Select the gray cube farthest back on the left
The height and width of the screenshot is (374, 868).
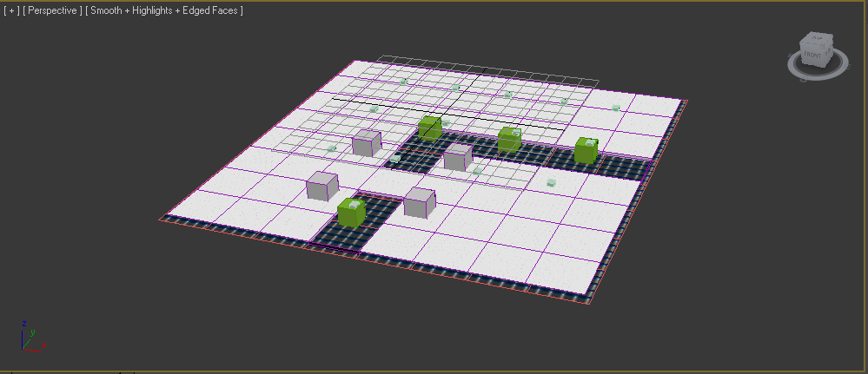366,143
